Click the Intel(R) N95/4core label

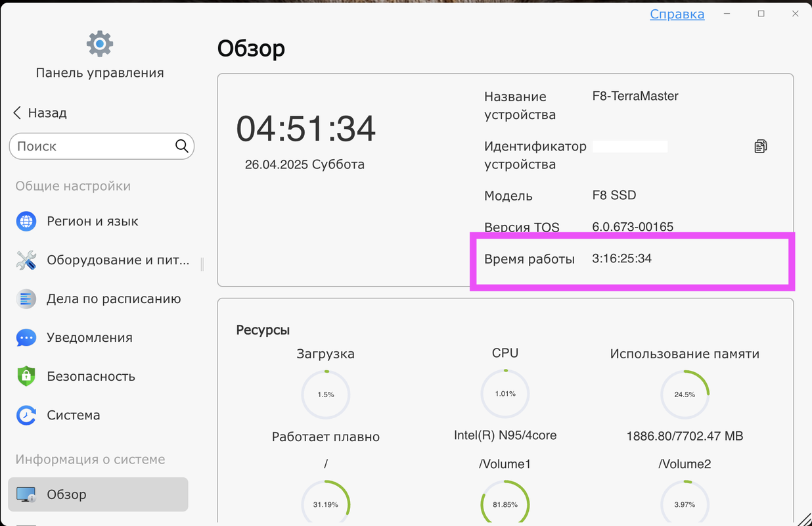tap(505, 435)
